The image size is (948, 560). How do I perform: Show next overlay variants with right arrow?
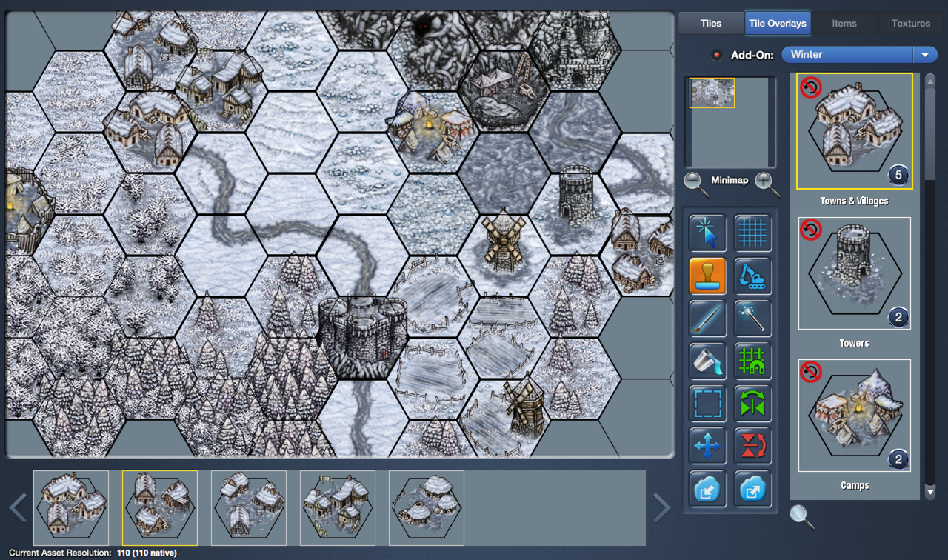coord(661,508)
